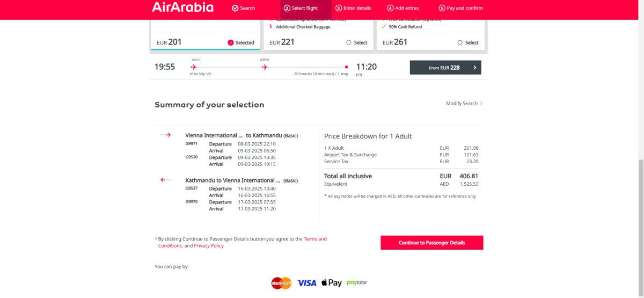Click the AirArabia logo
The image size is (644, 298).
(x=182, y=8)
